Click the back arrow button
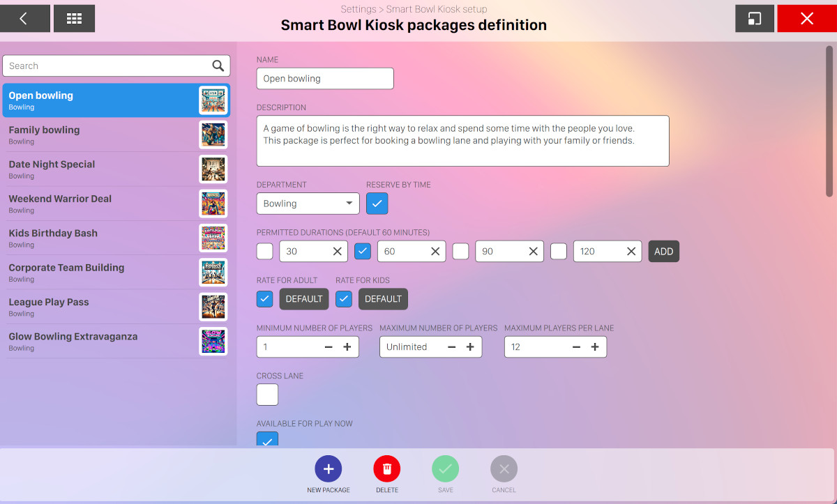The height and width of the screenshot is (504, 837). pyautogui.click(x=24, y=19)
